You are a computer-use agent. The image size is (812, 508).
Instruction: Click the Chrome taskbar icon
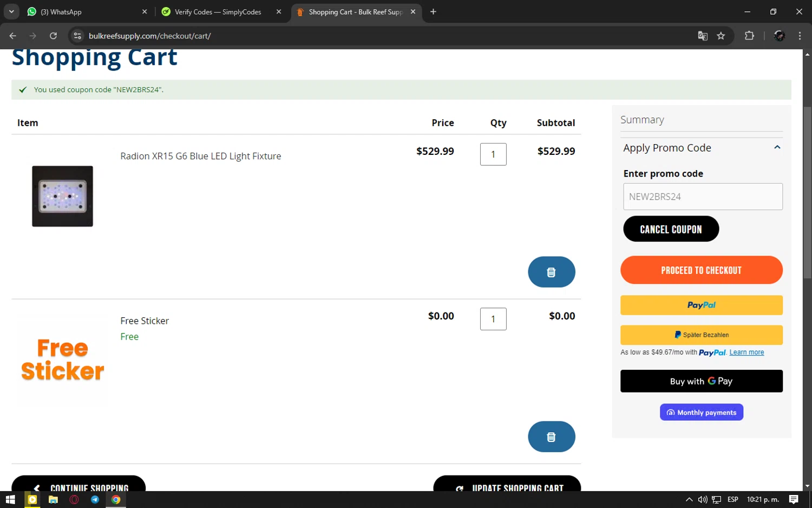pyautogui.click(x=116, y=499)
